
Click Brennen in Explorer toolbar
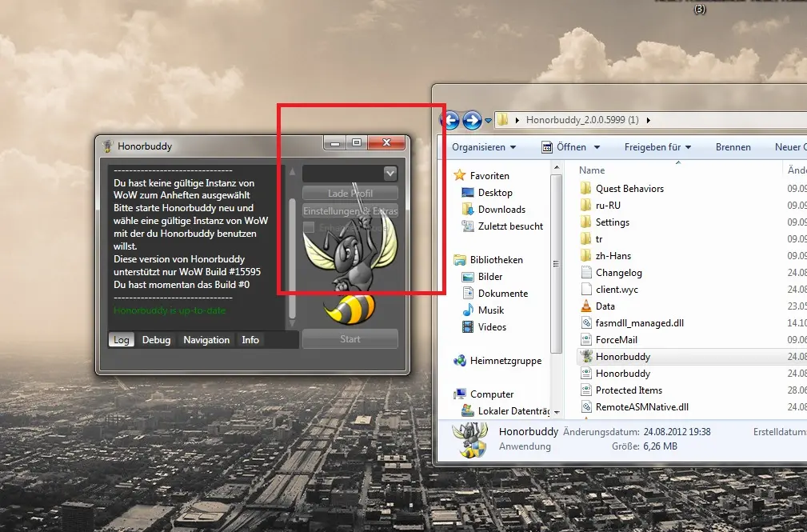pos(733,147)
